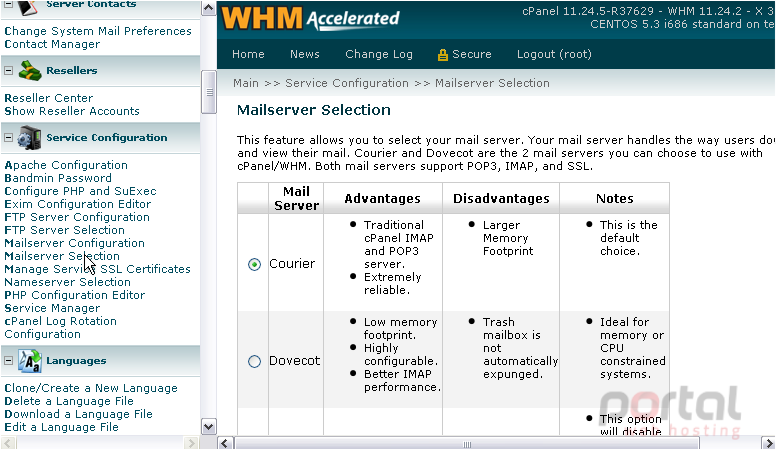Switch to the Secure connection
This screenshot has width=776, height=450.
[472, 54]
